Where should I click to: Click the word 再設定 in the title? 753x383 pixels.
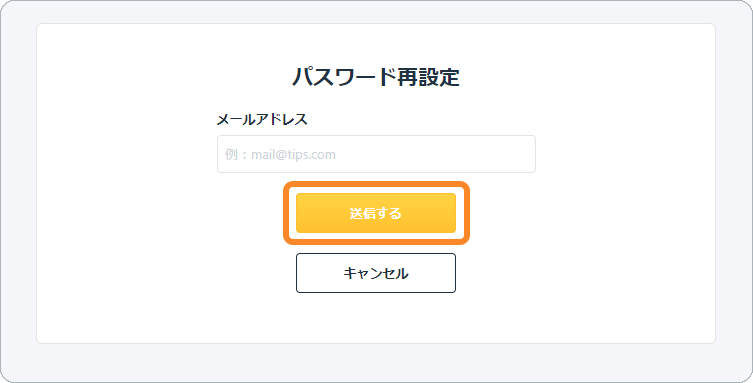(422, 77)
